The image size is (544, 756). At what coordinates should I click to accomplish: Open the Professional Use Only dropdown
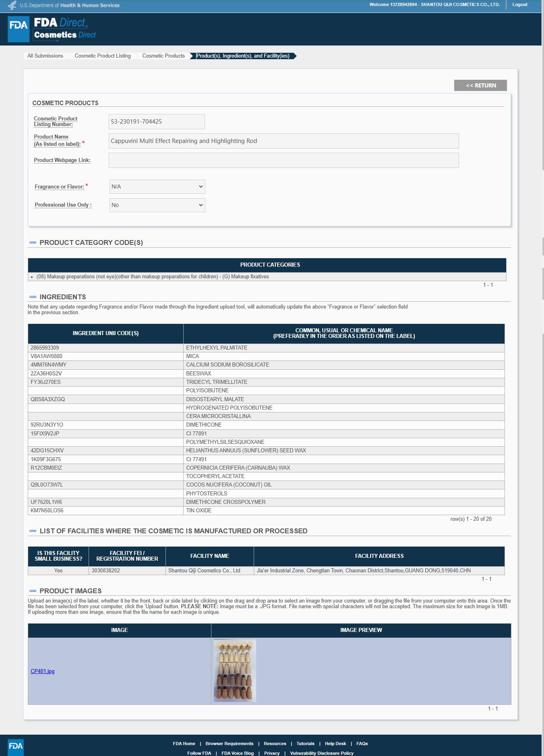(157, 205)
